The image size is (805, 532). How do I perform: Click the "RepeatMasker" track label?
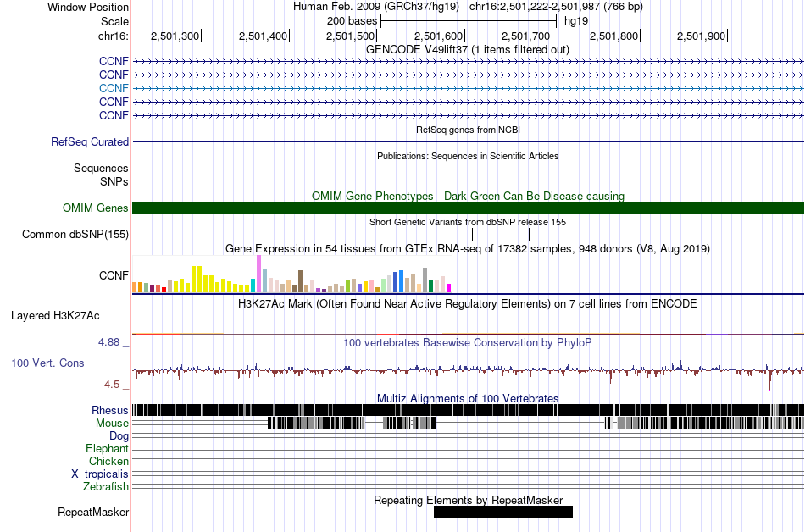click(x=93, y=512)
